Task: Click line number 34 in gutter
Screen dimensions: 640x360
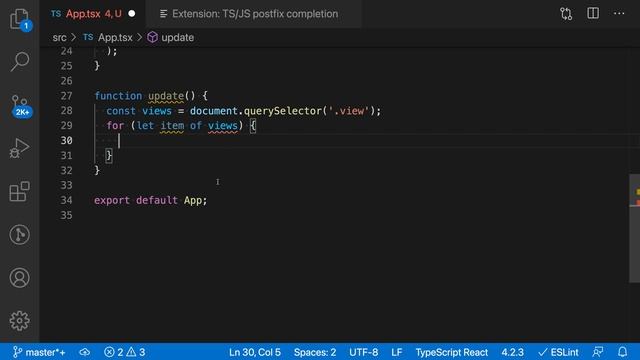Action: (66, 200)
